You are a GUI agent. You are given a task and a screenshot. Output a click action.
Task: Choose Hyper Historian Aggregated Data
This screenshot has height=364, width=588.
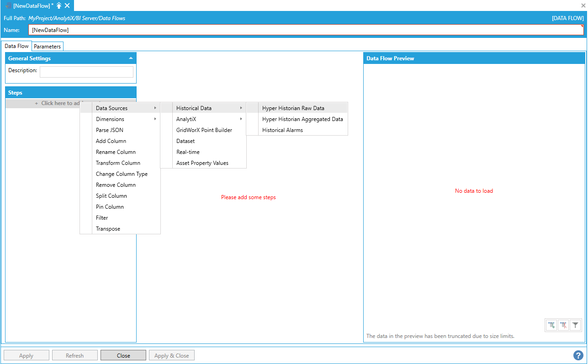pyautogui.click(x=302, y=119)
